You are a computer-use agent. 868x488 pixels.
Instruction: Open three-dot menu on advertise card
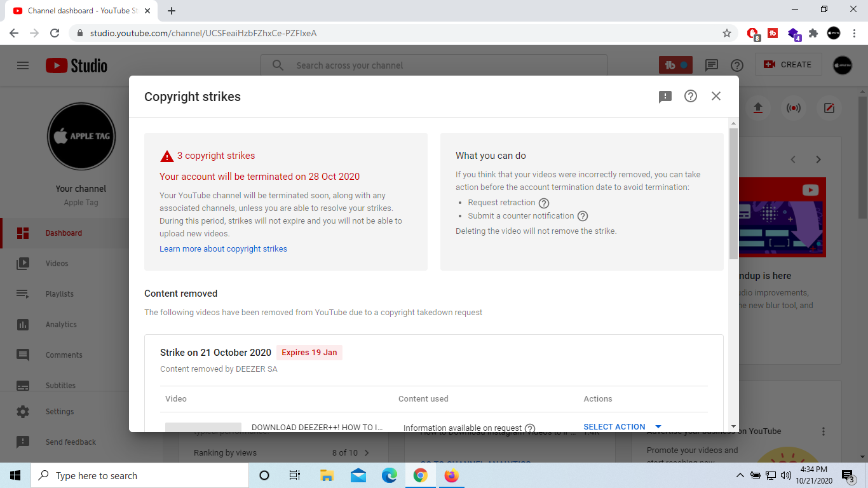pyautogui.click(x=824, y=431)
